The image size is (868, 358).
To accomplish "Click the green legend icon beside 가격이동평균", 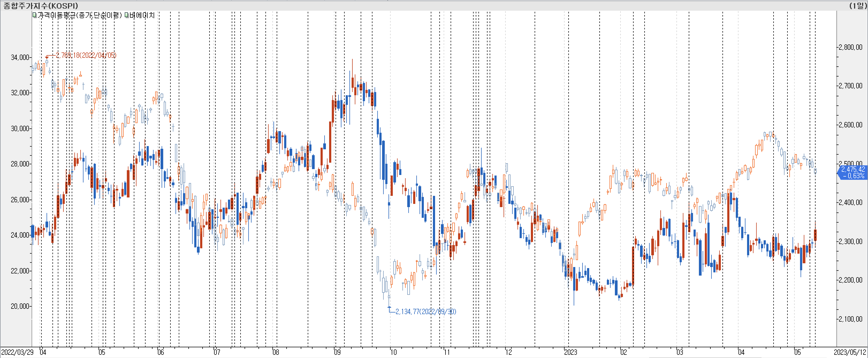I will (x=34, y=15).
